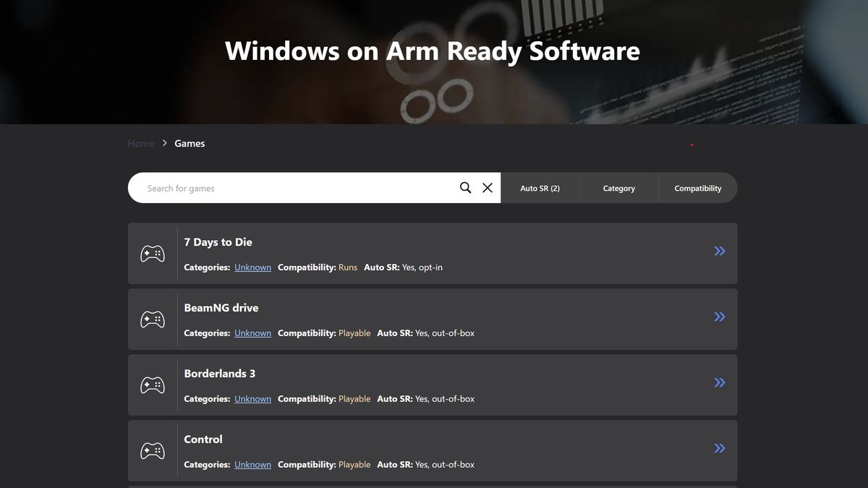Open 7 Days to Die via its double-chevron icon
The image size is (868, 488).
pyautogui.click(x=719, y=251)
